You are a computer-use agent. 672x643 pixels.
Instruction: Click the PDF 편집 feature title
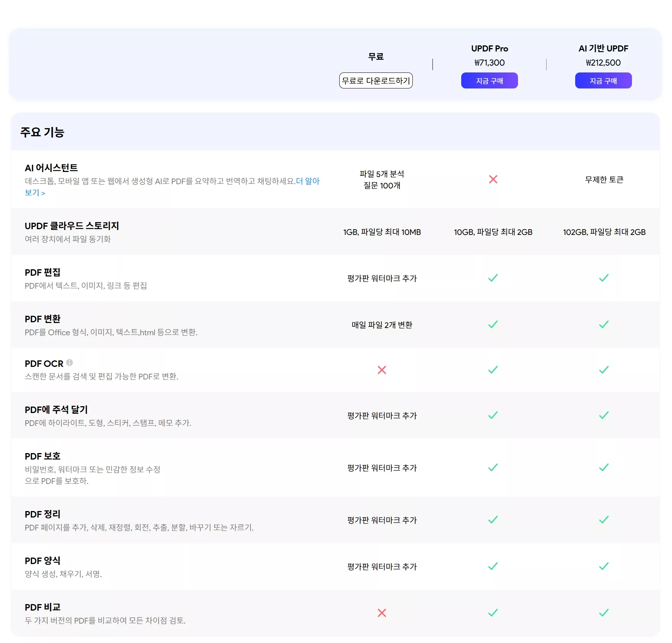pyautogui.click(x=42, y=272)
